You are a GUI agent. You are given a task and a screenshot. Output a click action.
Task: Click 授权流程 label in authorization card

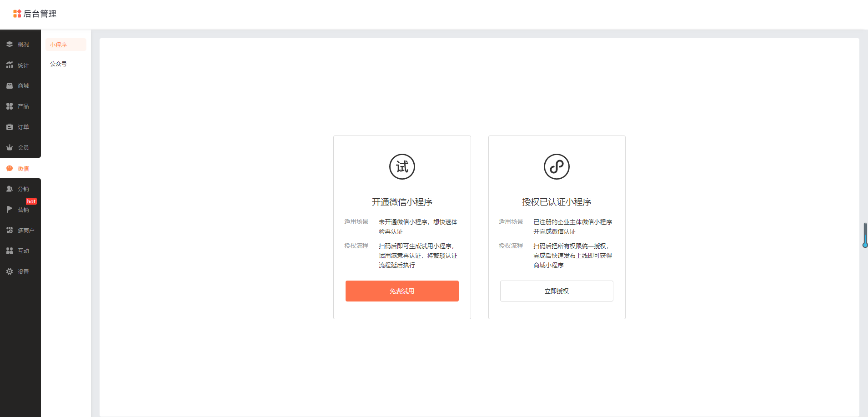pos(511,246)
